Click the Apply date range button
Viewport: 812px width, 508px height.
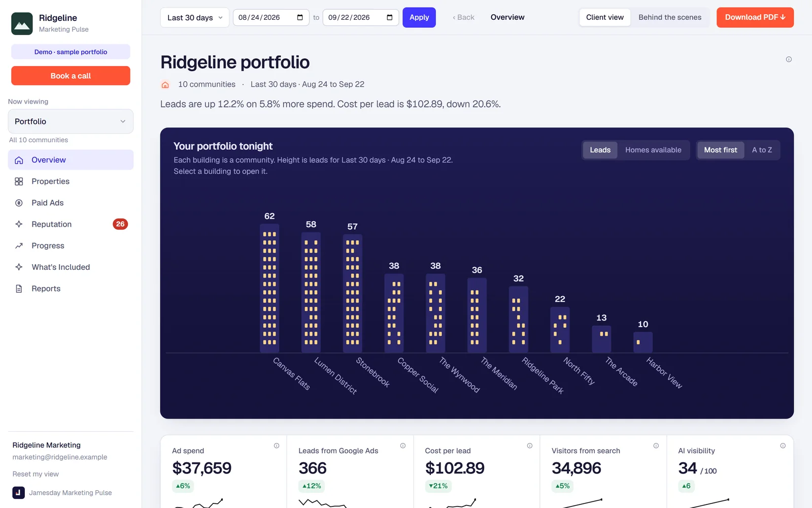click(x=419, y=17)
